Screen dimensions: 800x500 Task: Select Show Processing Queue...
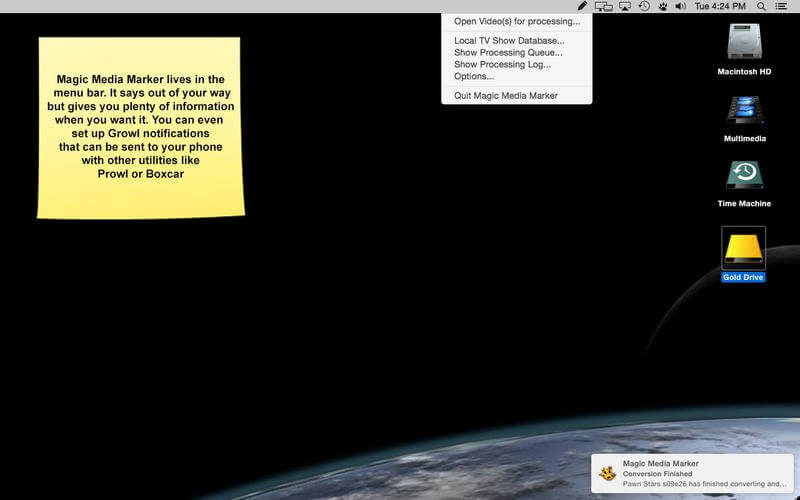click(x=517, y=52)
